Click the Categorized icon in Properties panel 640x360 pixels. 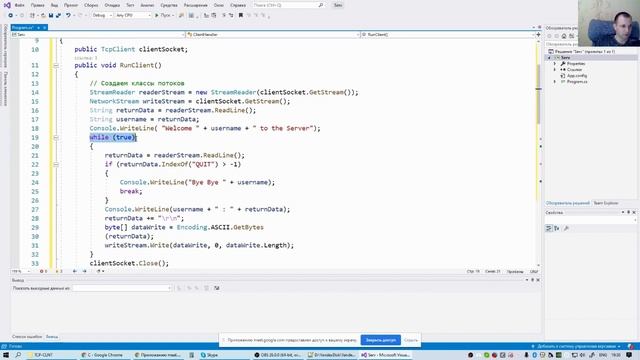coord(549,229)
